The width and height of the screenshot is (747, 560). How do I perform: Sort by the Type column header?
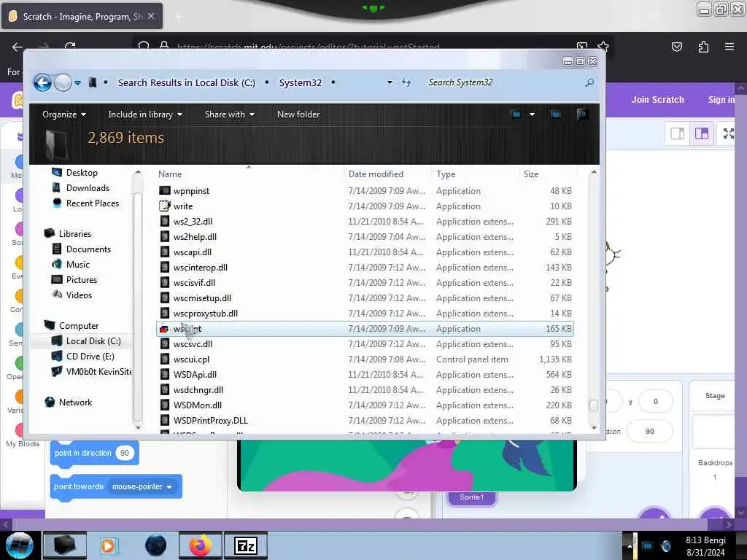click(x=446, y=174)
